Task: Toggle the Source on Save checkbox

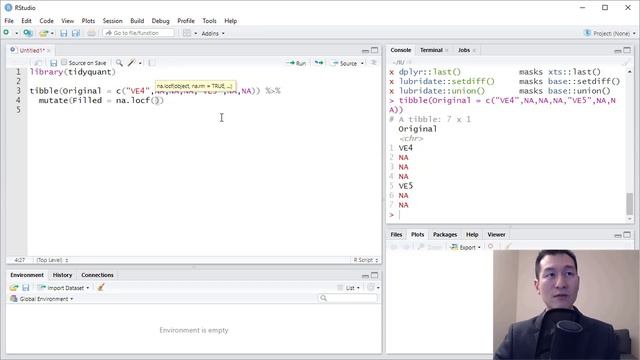Action: (x=64, y=62)
